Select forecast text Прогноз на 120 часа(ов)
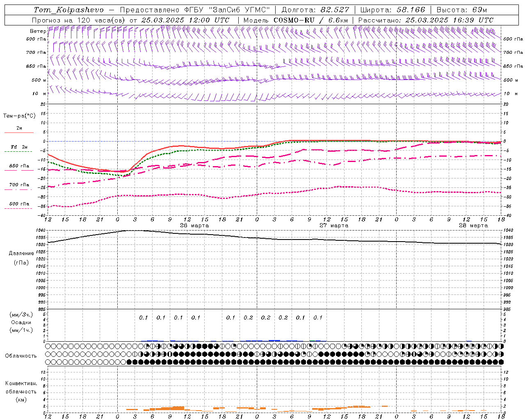 point(79,20)
